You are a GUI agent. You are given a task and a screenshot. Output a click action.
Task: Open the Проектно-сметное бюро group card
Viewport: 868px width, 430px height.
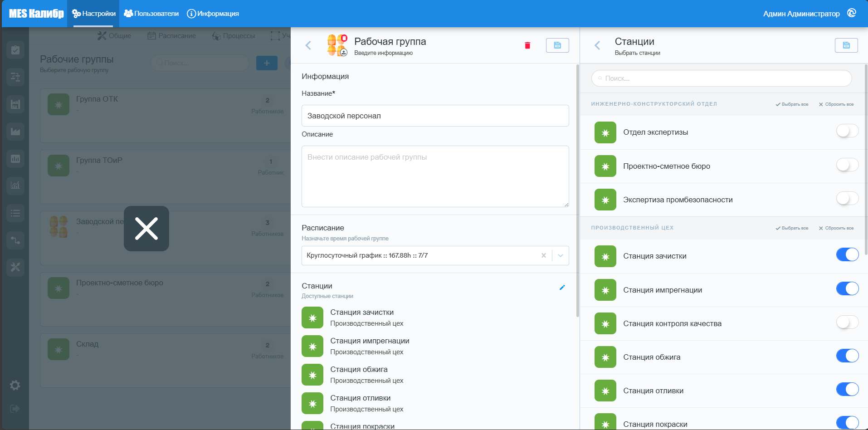click(x=165, y=299)
